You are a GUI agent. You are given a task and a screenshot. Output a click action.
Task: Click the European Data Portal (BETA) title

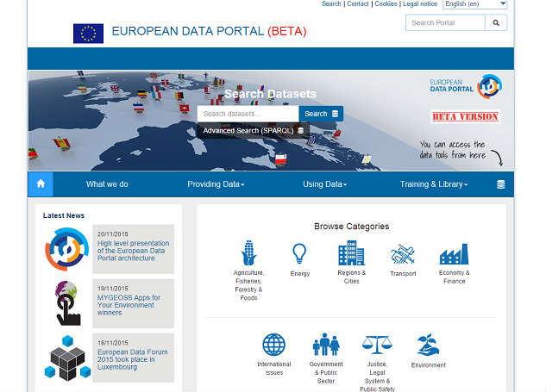click(209, 31)
